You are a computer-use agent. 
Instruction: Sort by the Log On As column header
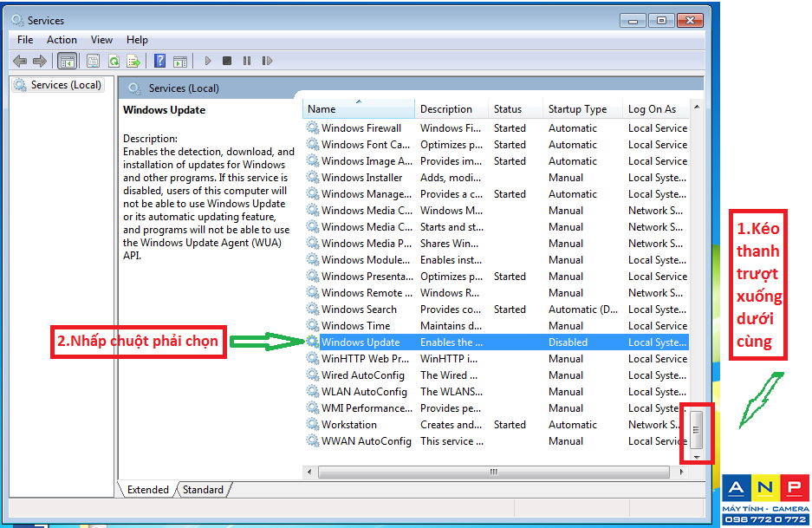click(x=656, y=109)
